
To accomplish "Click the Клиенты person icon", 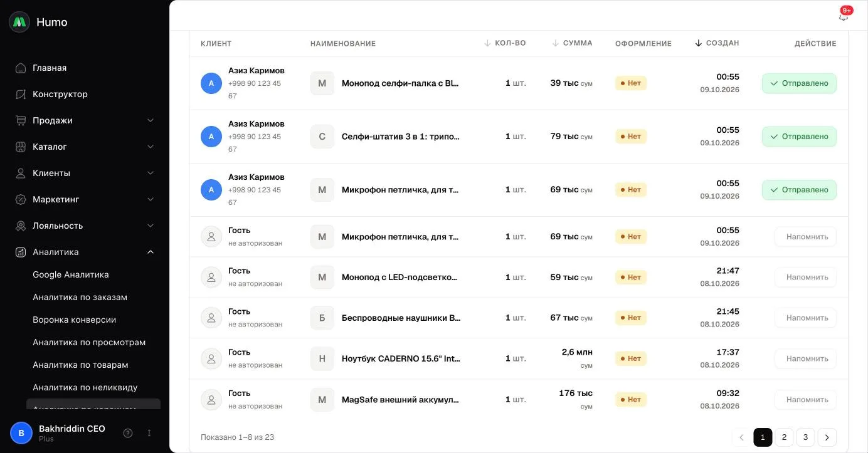I will (x=21, y=173).
